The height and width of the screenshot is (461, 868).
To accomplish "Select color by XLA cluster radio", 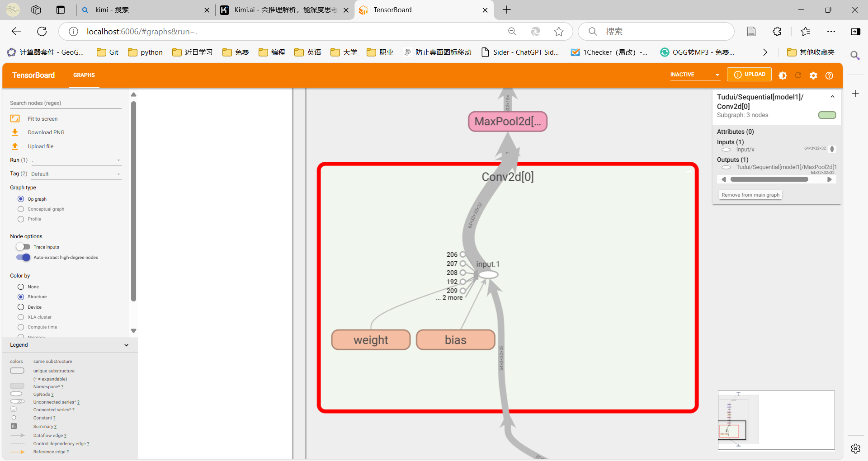I will (21, 317).
